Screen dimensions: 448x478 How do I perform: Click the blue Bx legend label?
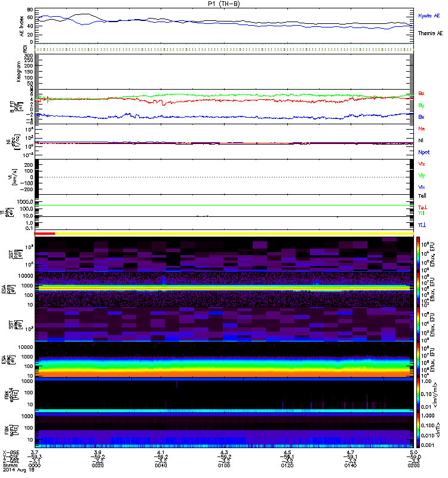(x=421, y=117)
